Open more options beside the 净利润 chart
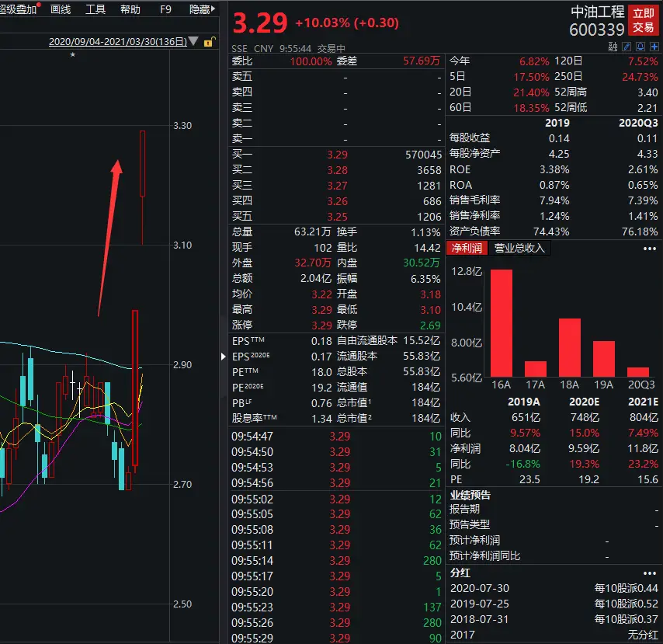 (x=651, y=248)
